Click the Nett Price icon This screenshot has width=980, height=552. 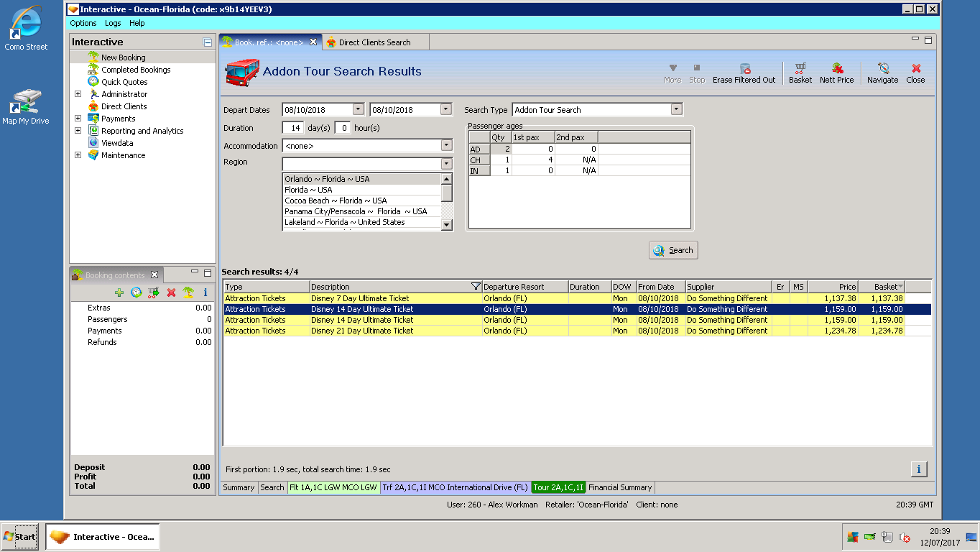(836, 69)
